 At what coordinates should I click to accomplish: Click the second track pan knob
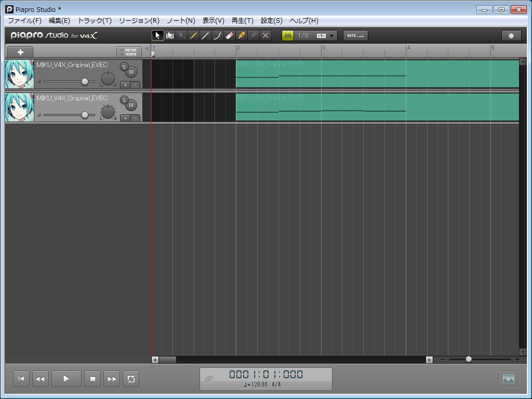[108, 112]
